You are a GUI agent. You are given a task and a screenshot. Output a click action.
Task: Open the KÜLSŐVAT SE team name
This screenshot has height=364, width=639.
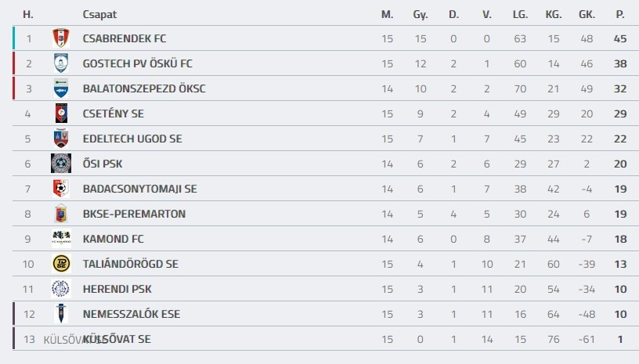coord(117,339)
